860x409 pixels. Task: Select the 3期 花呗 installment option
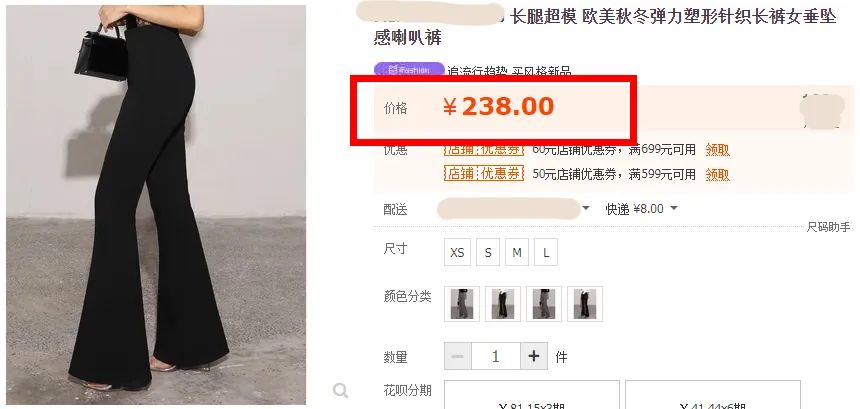532,395
